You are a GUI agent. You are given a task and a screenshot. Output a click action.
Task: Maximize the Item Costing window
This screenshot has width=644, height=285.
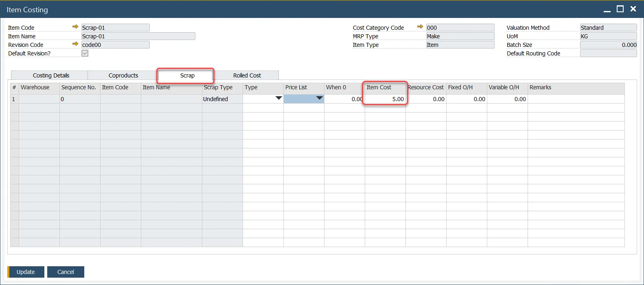[620, 9]
